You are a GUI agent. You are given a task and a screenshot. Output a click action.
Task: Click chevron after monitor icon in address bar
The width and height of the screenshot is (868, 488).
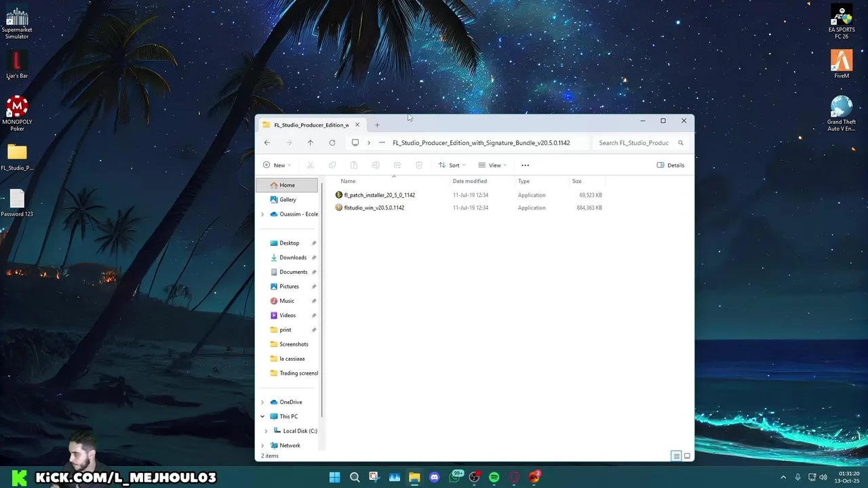[x=369, y=143]
